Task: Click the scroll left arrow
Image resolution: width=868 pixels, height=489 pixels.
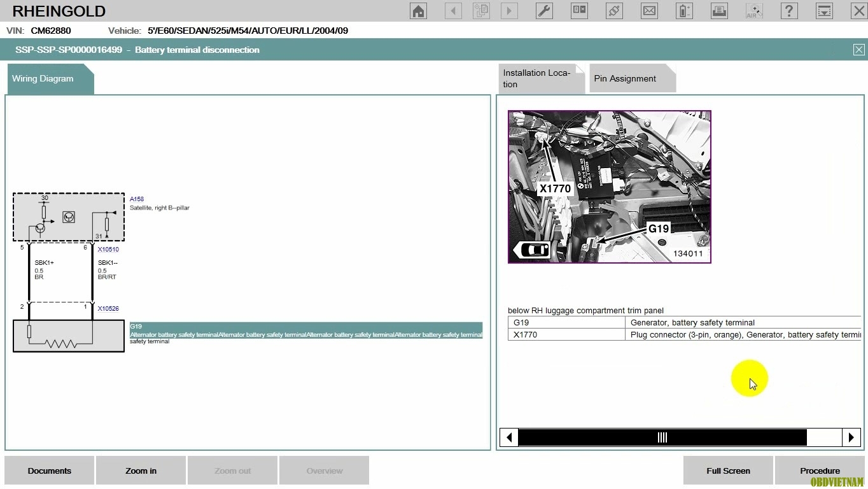Action: [x=509, y=437]
